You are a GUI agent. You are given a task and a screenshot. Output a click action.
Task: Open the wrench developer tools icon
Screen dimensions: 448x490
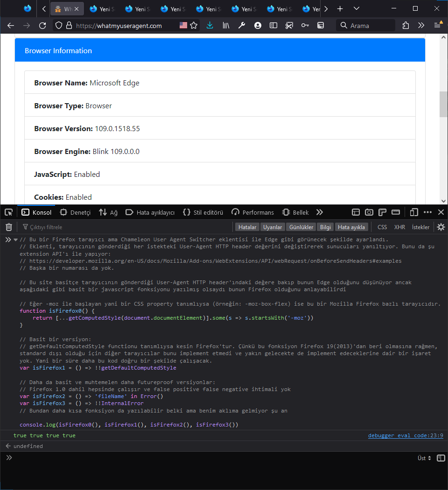(x=242, y=25)
